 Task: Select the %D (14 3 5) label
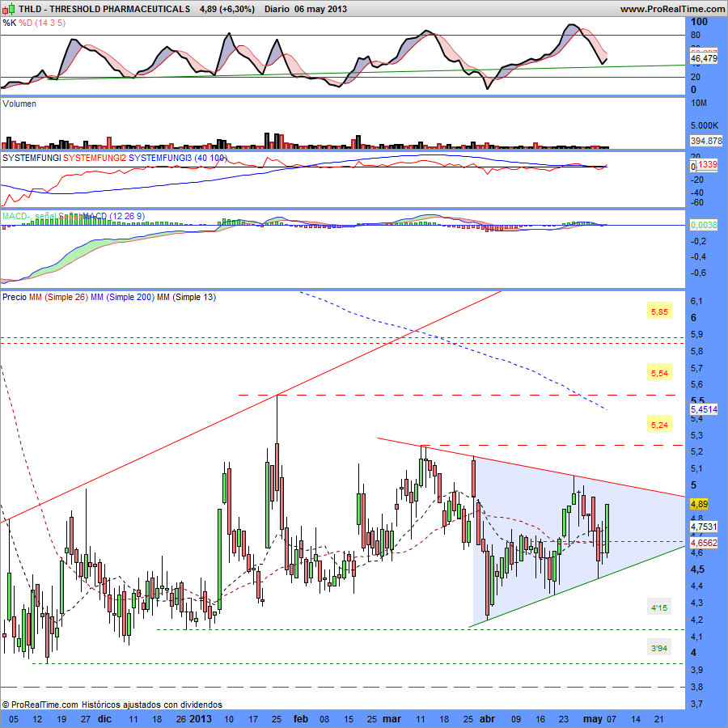42,23
